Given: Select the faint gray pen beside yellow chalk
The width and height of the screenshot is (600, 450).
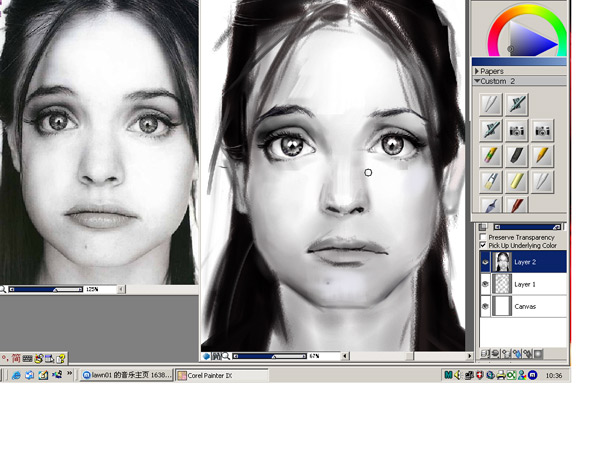Looking at the screenshot, I should pos(542,182).
